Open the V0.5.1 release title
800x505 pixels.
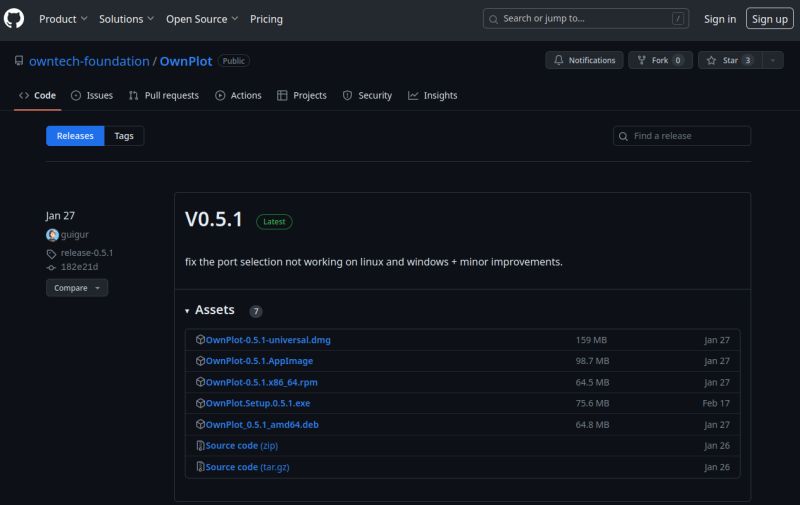[x=214, y=220]
